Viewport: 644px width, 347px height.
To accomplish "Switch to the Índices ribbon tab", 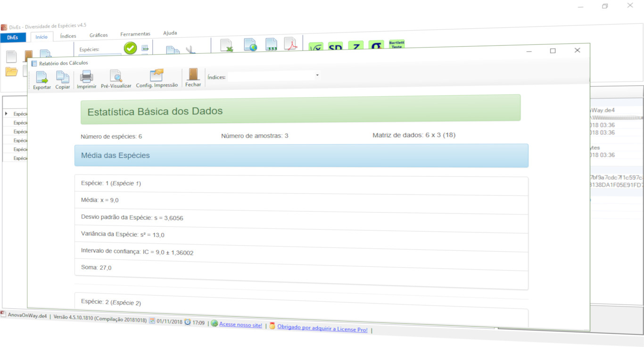I will point(68,36).
